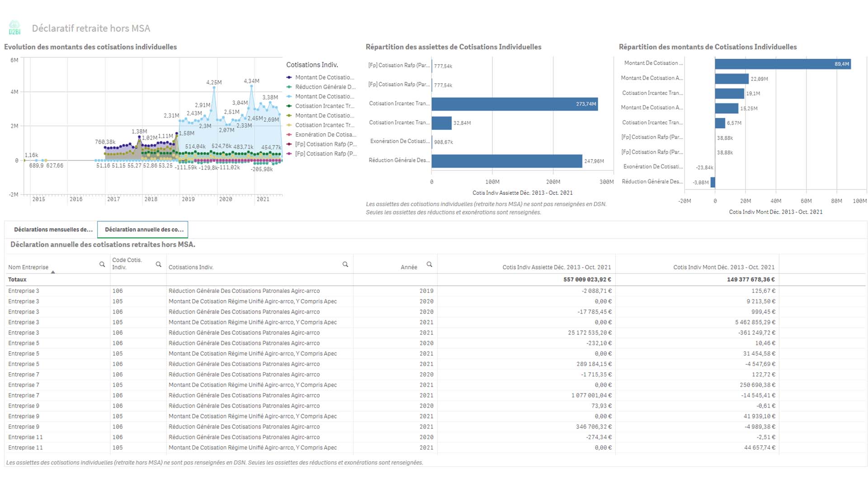
Task: Select Déclaration annuelle des co... tab
Action: click(x=144, y=230)
